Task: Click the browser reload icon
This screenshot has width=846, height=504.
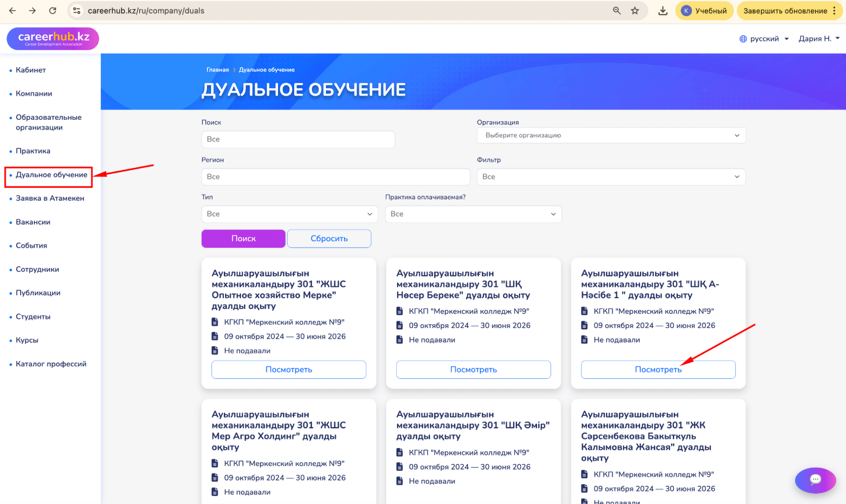Action: pos(52,11)
